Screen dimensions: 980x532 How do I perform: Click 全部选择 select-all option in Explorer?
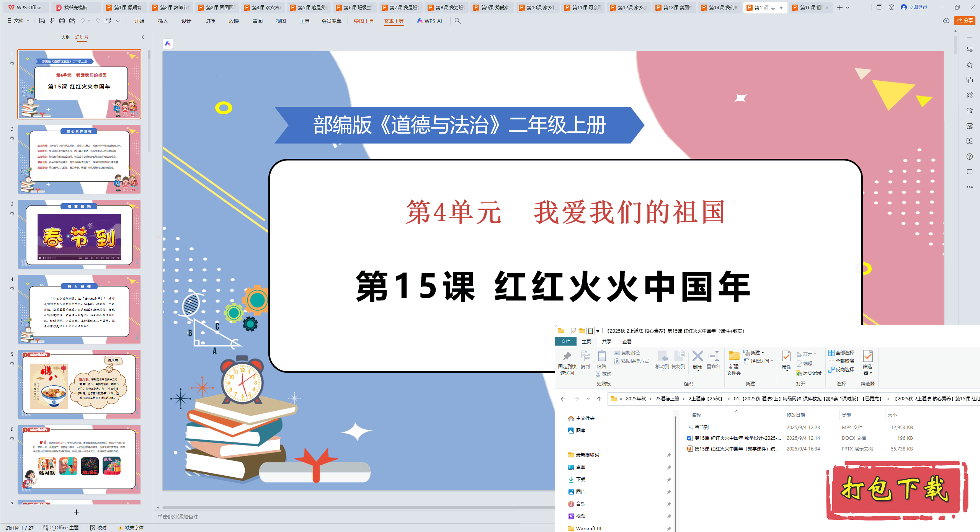(x=841, y=352)
